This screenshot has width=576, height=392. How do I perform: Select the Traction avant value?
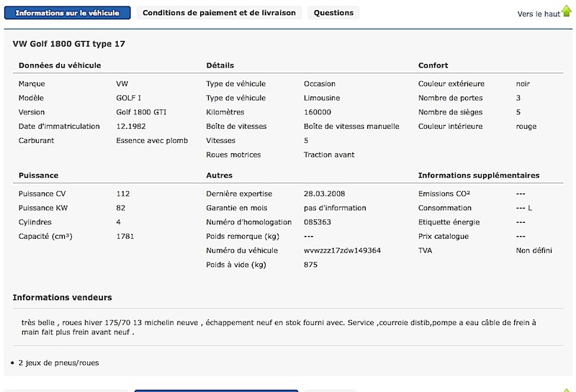click(329, 155)
